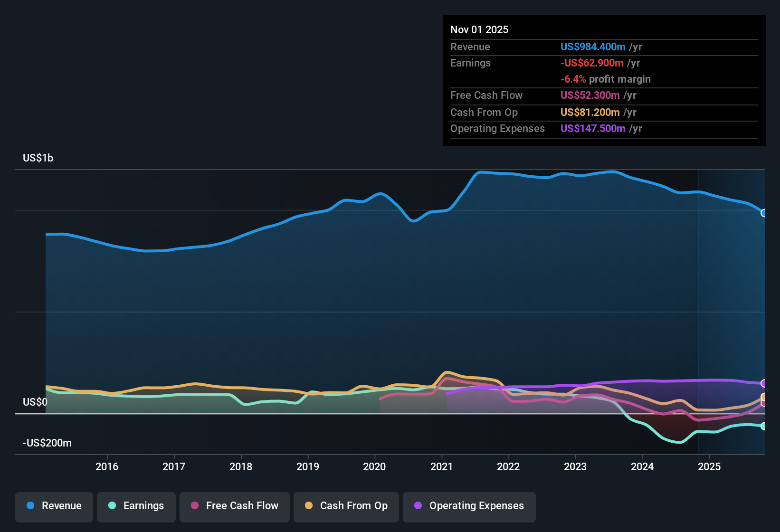Image resolution: width=780 pixels, height=532 pixels.
Task: Click the Earnings endpoint marker at chart edge
Action: point(764,427)
